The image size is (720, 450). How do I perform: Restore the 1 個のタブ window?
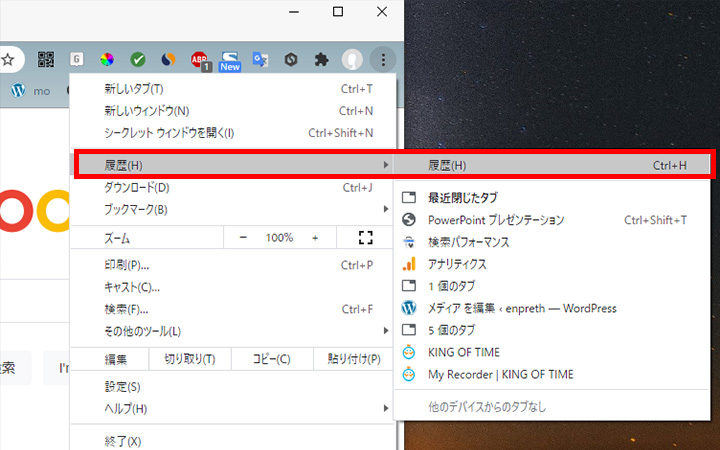[552, 286]
